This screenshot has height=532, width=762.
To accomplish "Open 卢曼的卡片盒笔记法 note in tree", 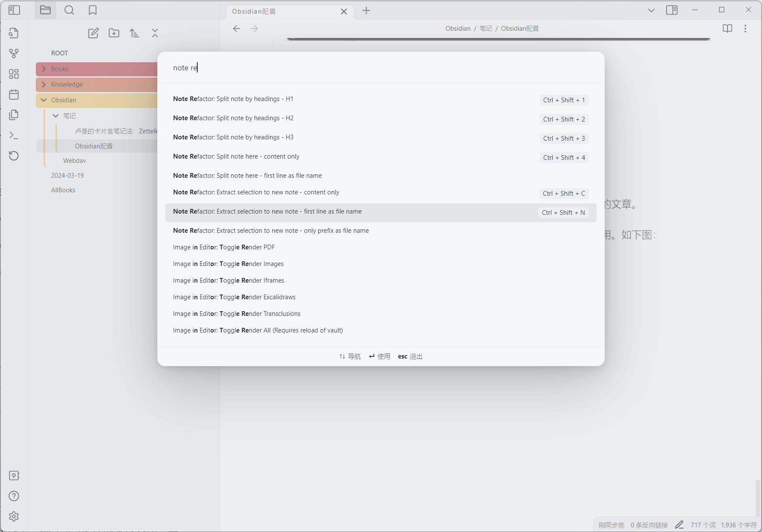I will click(x=116, y=131).
